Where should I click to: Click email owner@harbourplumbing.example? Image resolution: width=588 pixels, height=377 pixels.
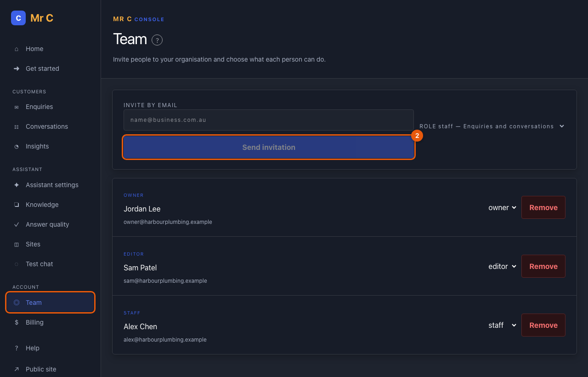pyautogui.click(x=168, y=222)
